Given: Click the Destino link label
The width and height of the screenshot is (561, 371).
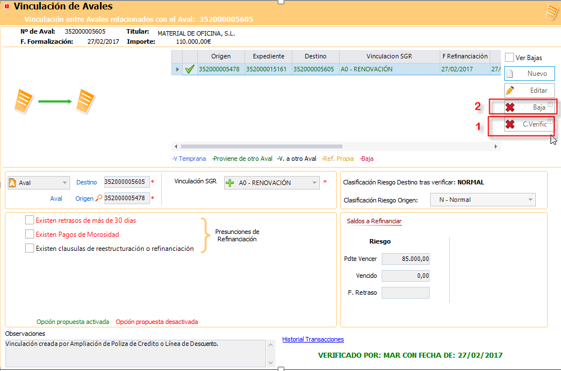Looking at the screenshot, I should click(87, 182).
